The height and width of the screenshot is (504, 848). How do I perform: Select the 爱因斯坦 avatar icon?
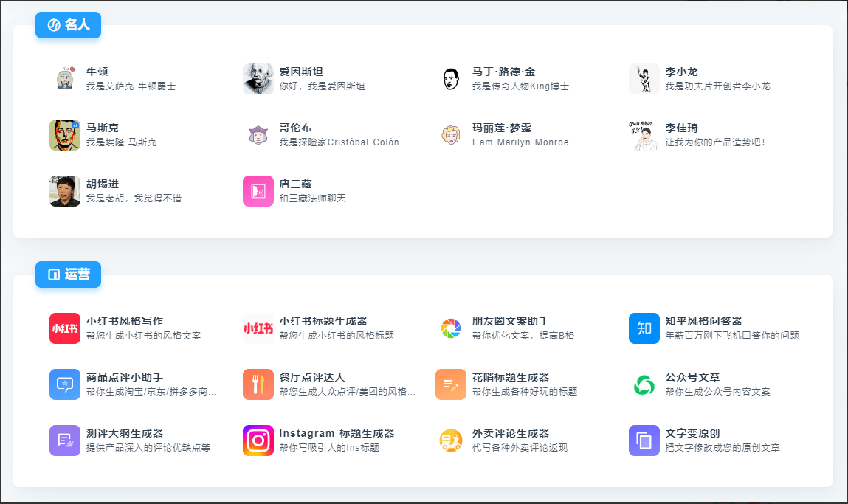258,77
